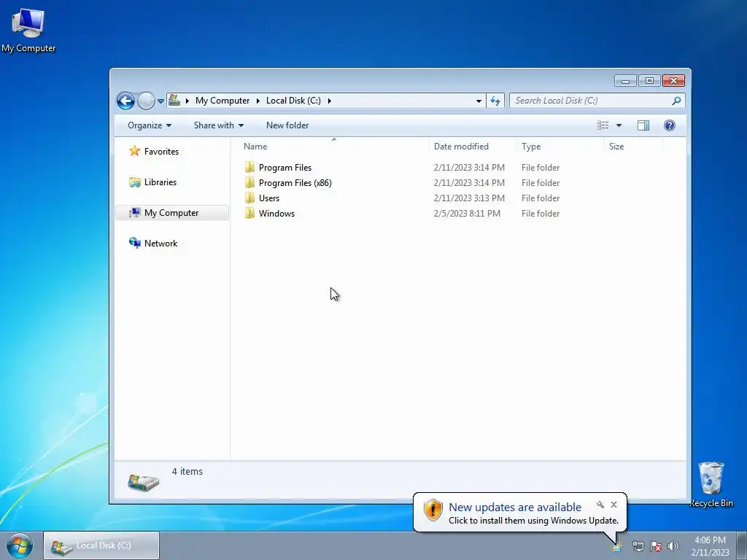
Task: Select Favorites in navigation pane
Action: point(161,152)
